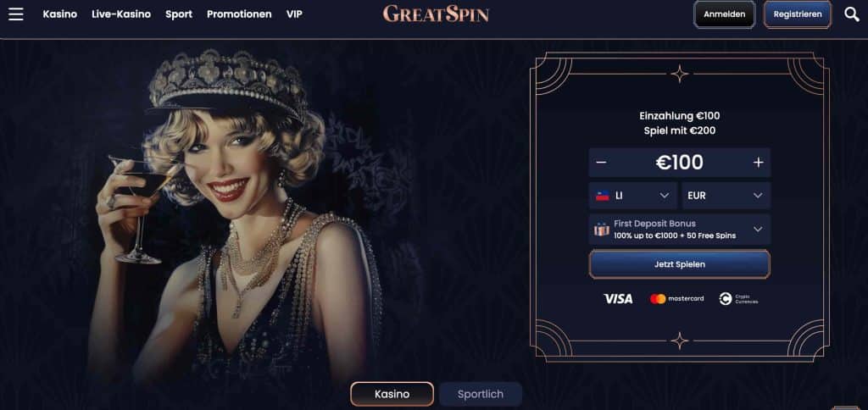Image resolution: width=868 pixels, height=410 pixels.
Task: Click the search magnifier icon
Action: pyautogui.click(x=852, y=14)
